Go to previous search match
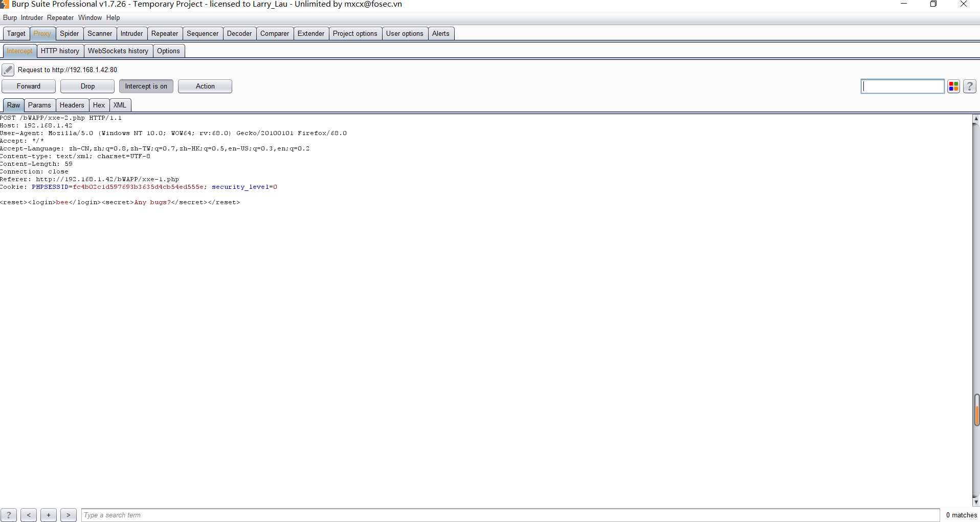This screenshot has height=522, width=980. coord(29,515)
